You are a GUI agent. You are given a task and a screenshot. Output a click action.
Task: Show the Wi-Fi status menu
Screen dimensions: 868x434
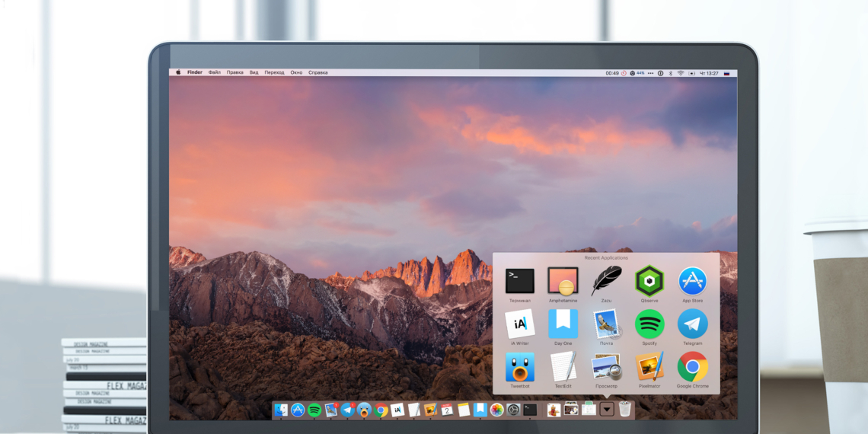click(x=681, y=73)
